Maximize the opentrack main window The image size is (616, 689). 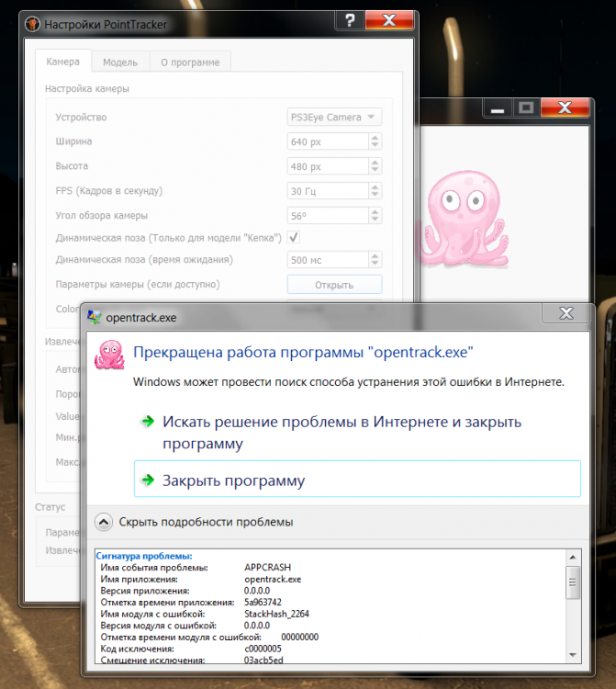click(x=526, y=108)
